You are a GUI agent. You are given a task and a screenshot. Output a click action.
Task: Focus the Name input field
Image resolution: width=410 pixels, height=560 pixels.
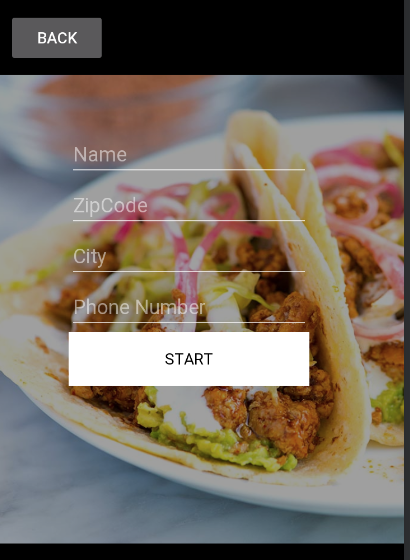[189, 155]
